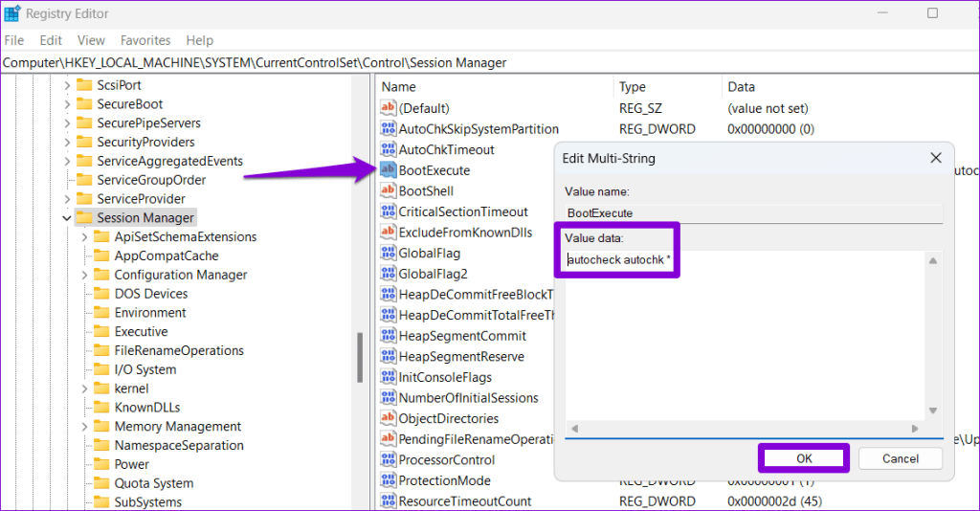This screenshot has height=511, width=980.
Task: Select the HeapDeCommitFreeBlockThreshold value row
Action: [x=466, y=294]
